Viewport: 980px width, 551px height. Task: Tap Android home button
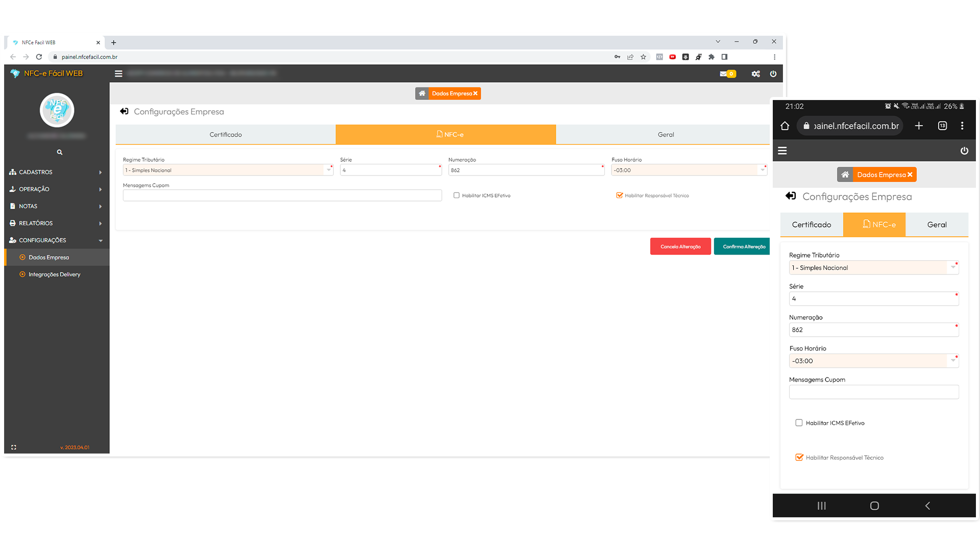(874, 506)
